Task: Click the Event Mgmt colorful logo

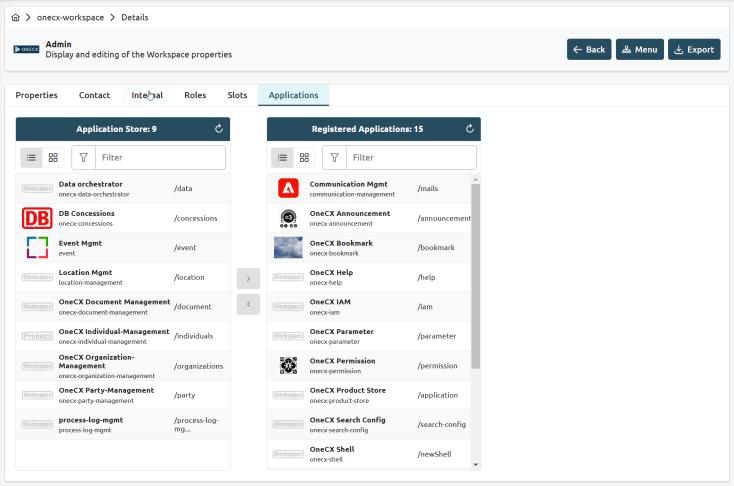Action: click(37, 247)
